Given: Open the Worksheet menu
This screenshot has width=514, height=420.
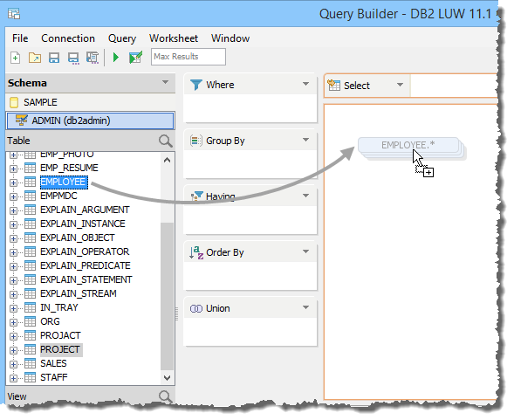Looking at the screenshot, I should coord(174,38).
